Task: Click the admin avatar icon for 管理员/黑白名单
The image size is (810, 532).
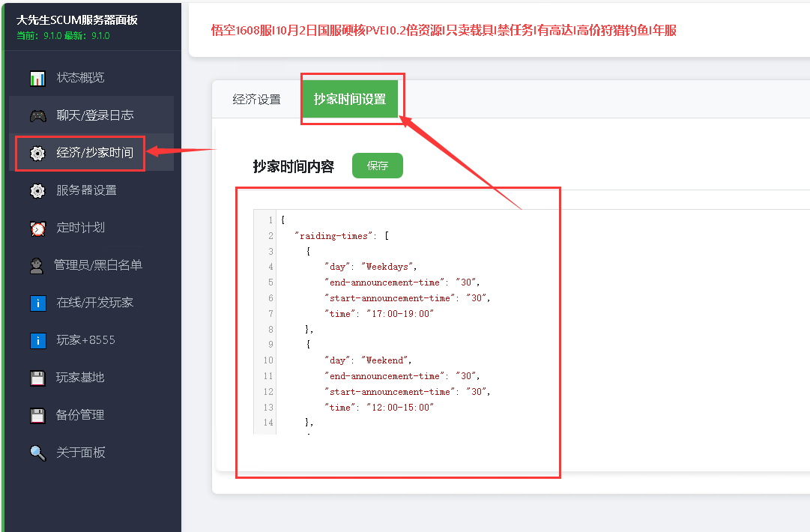Action: click(x=37, y=265)
